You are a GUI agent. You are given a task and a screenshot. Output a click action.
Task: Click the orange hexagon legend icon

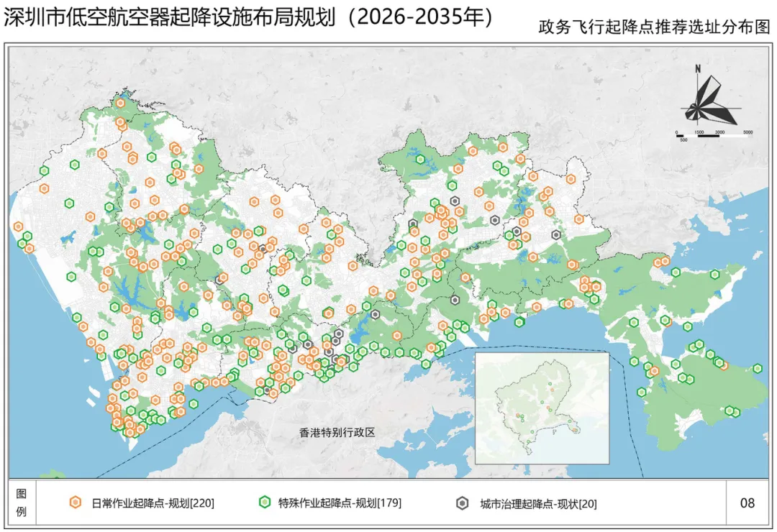pos(76,503)
